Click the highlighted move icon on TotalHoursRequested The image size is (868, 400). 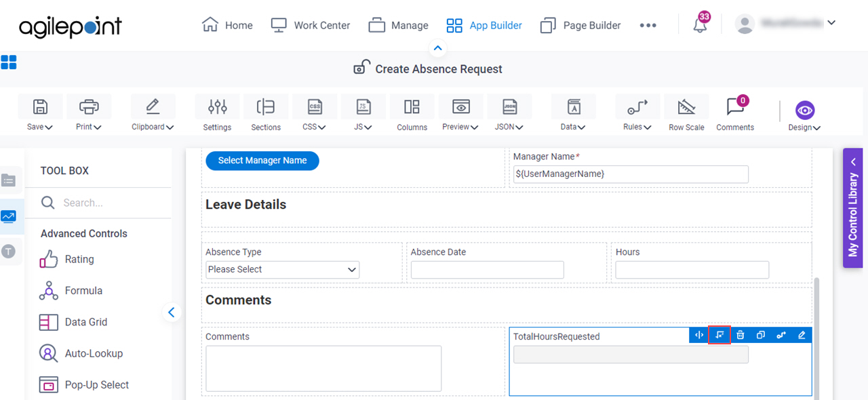[x=719, y=335]
